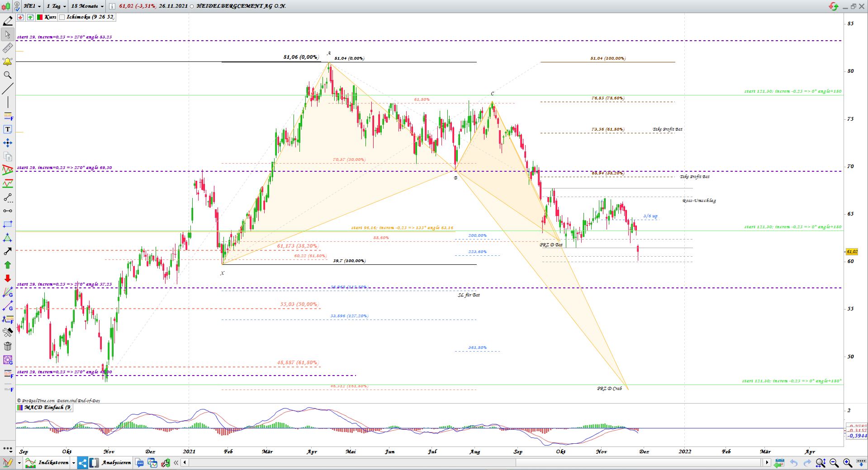The height and width of the screenshot is (470, 868).
Task: Click the blue four-way move tool
Action: 8,143
